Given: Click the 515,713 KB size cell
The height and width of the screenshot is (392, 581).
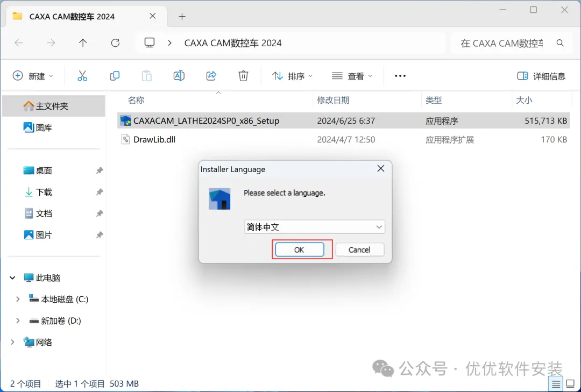Looking at the screenshot, I should pyautogui.click(x=546, y=121).
